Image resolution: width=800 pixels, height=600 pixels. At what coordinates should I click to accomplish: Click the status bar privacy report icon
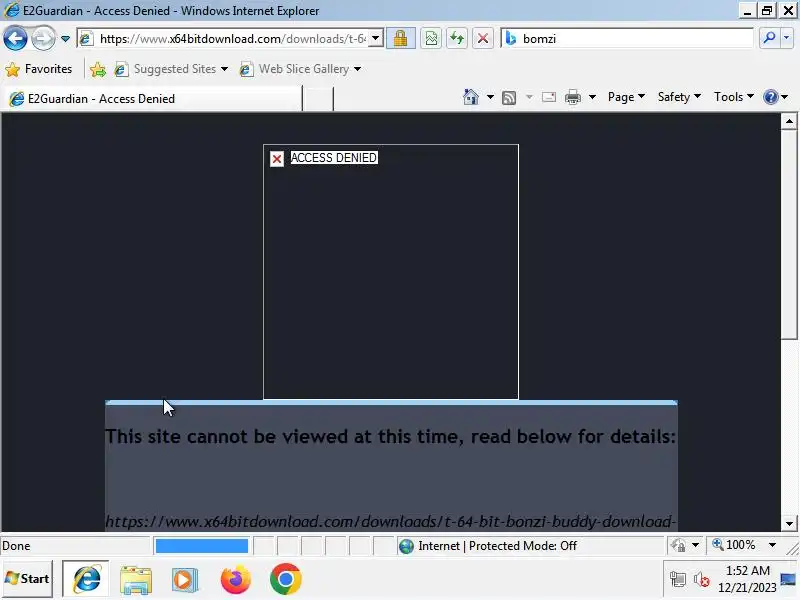pos(679,546)
